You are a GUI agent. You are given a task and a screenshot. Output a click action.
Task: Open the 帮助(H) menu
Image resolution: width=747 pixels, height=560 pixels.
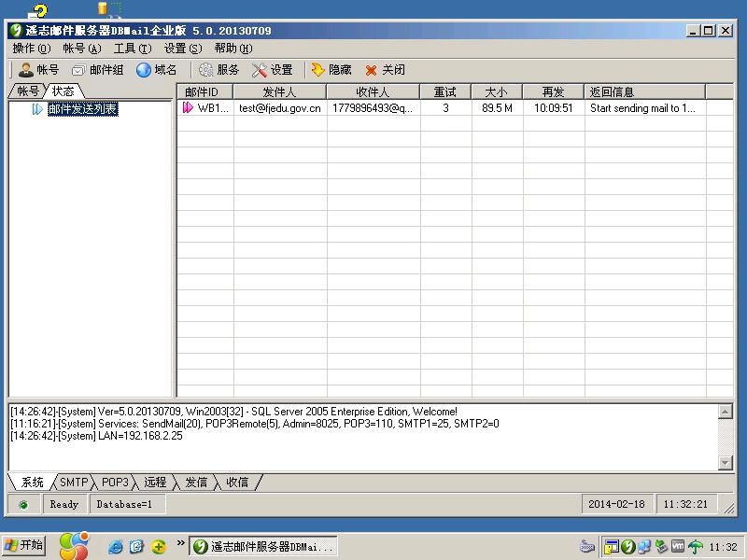click(233, 49)
